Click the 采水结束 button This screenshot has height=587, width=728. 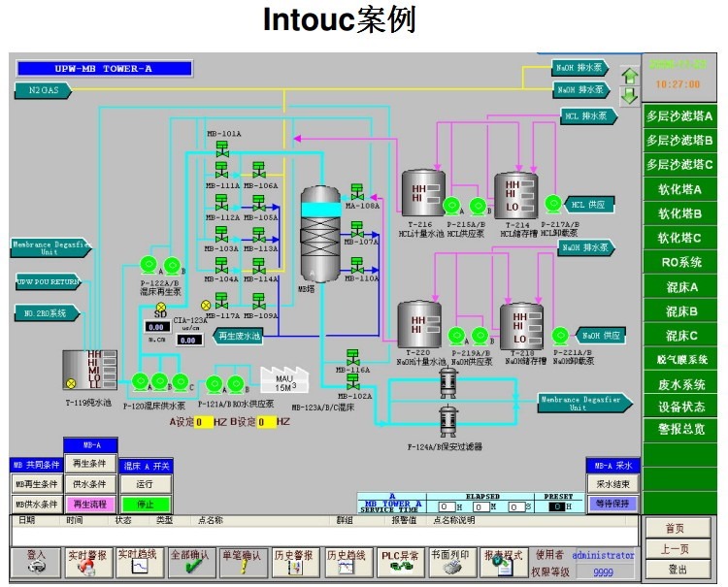(x=612, y=484)
